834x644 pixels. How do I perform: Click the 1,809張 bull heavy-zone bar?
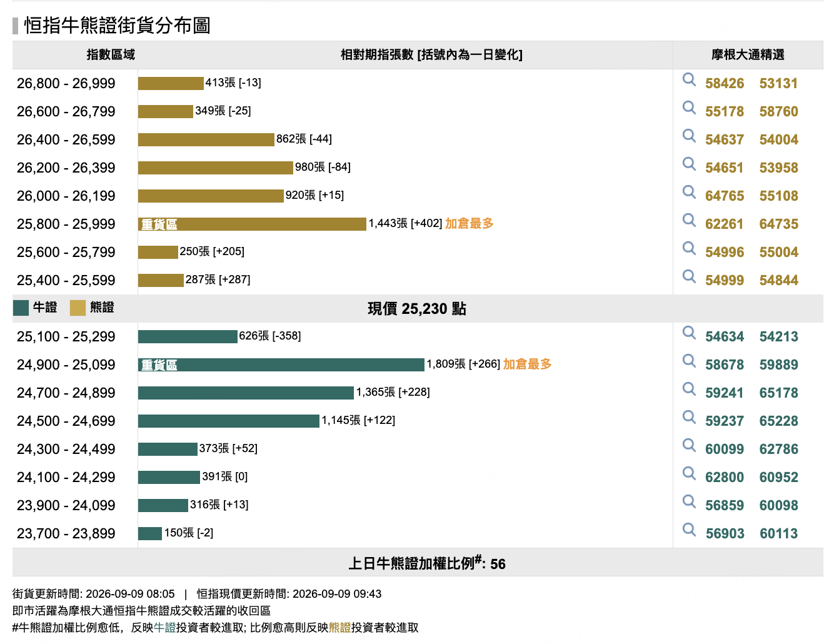click(281, 365)
